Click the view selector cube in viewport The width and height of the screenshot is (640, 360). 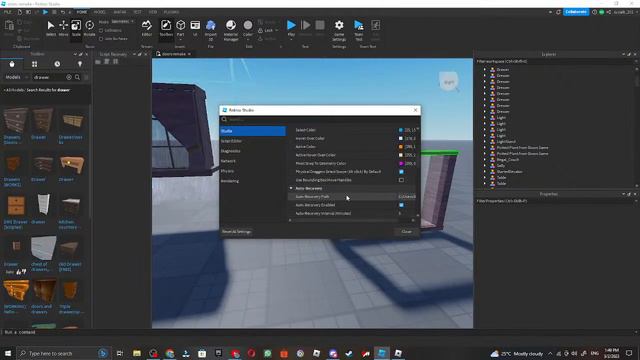(x=449, y=82)
